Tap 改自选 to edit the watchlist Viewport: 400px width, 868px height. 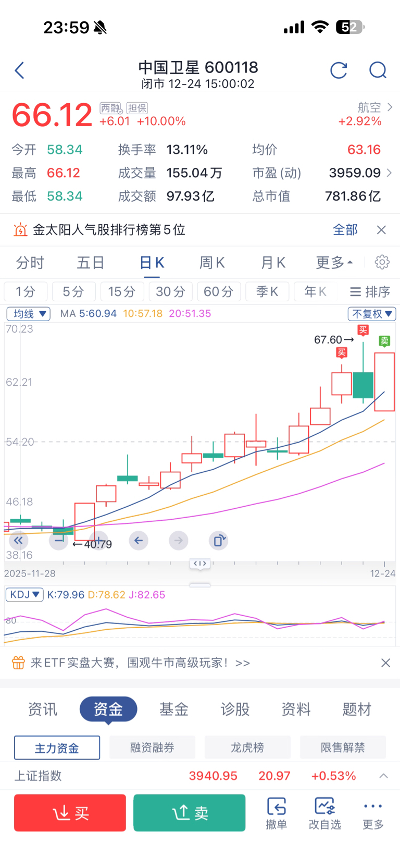[324, 813]
